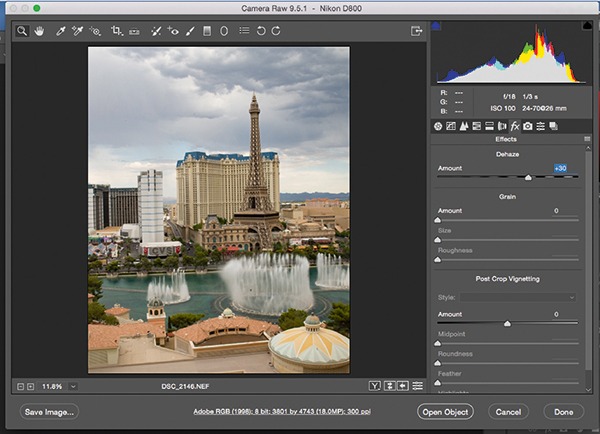Screen dimensions: 600x434
Task: Open the Snapshots panel tab
Action: 553,126
